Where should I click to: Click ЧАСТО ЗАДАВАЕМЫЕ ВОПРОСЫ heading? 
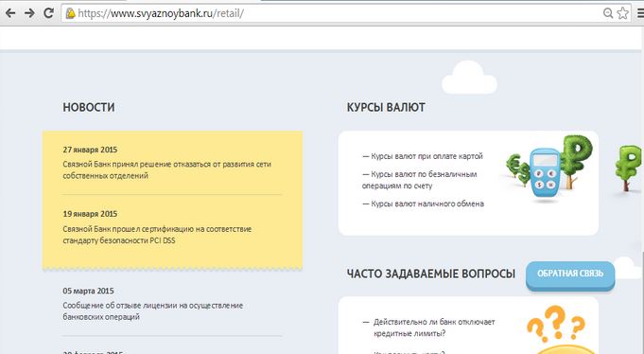[x=431, y=274]
